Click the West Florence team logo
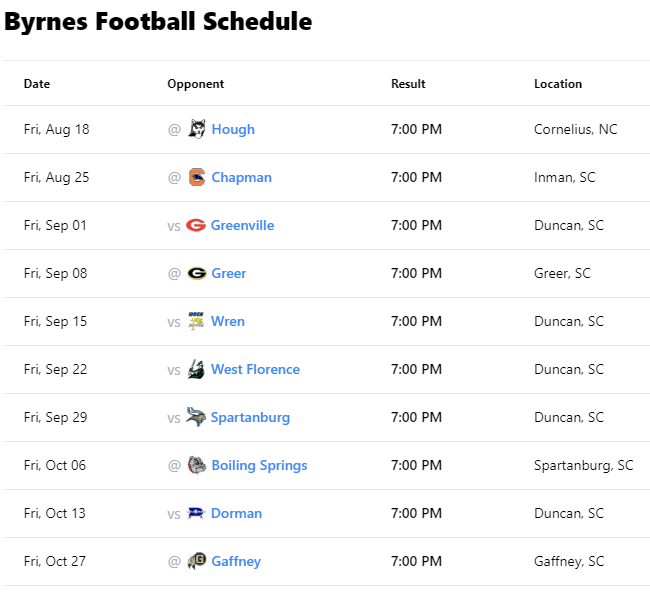 (196, 369)
